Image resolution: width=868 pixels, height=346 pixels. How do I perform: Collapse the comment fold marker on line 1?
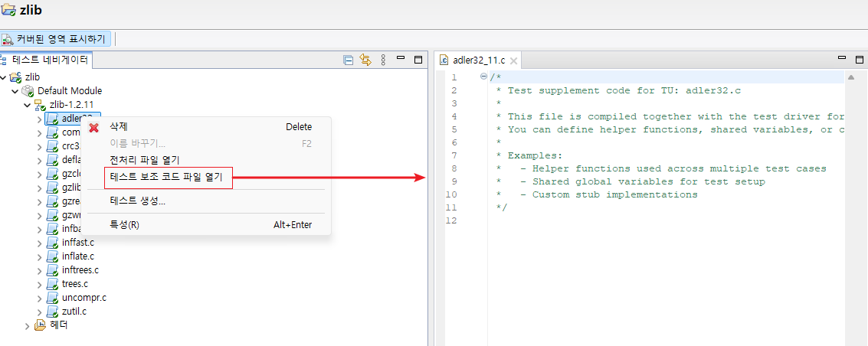[483, 77]
